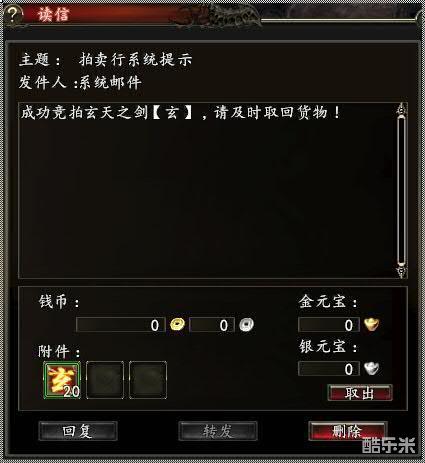The width and height of the screenshot is (425, 463).
Task: Click 取出 to take out attachments
Action: (x=360, y=393)
